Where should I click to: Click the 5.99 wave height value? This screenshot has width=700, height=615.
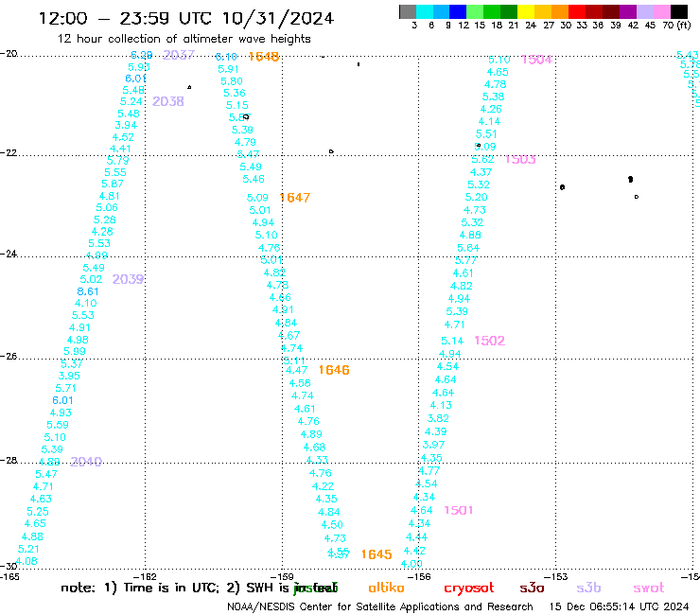[x=75, y=351]
